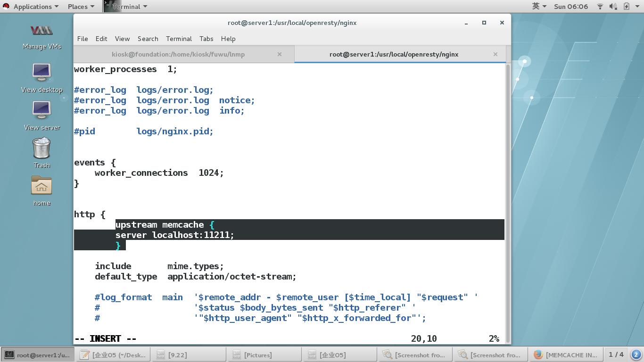Click the default_type application/octet-stream line
Screen dimensions: 644x362
coord(196,277)
